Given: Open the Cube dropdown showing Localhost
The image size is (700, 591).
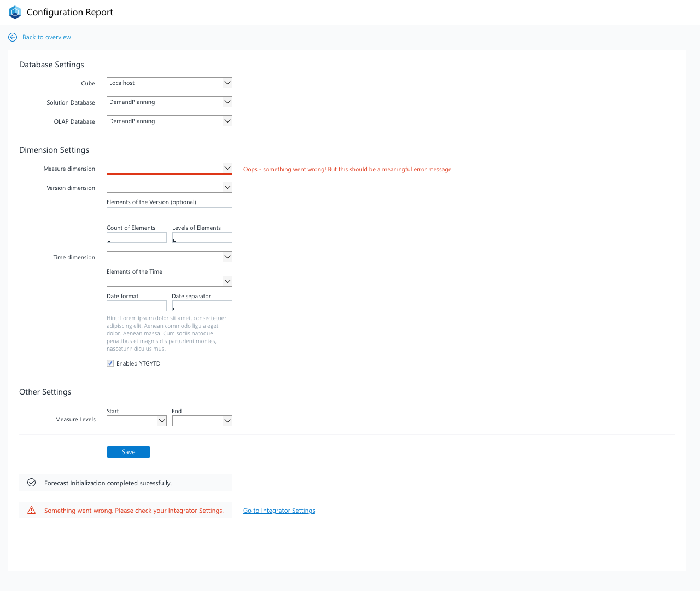Looking at the screenshot, I should pyautogui.click(x=170, y=83).
